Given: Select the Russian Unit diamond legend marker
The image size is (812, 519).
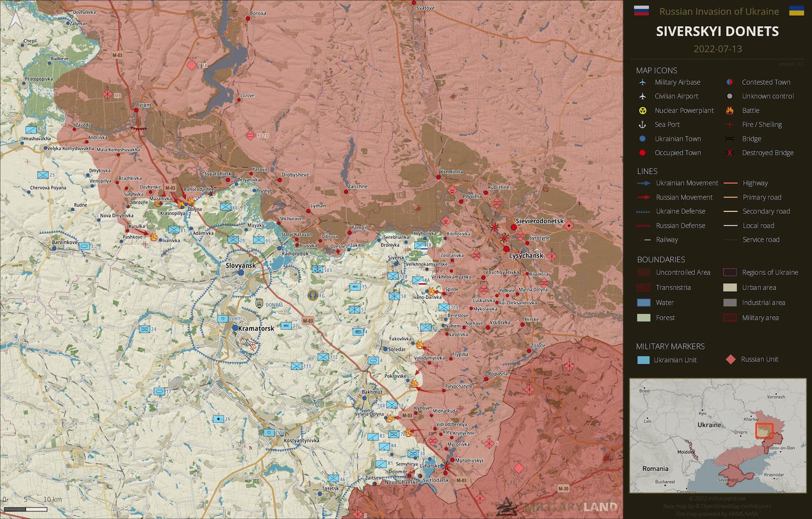Looking at the screenshot, I should pos(730,359).
